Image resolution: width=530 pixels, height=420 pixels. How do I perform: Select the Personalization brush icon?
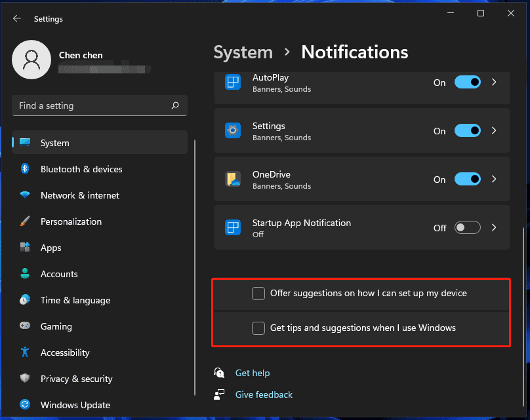[x=25, y=221]
